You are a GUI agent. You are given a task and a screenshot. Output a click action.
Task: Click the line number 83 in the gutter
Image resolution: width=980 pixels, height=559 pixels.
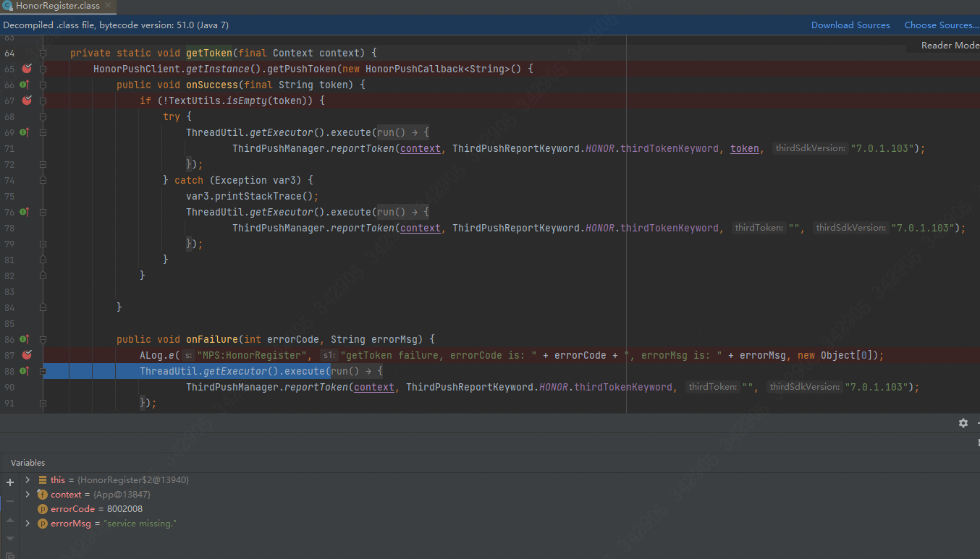9,291
